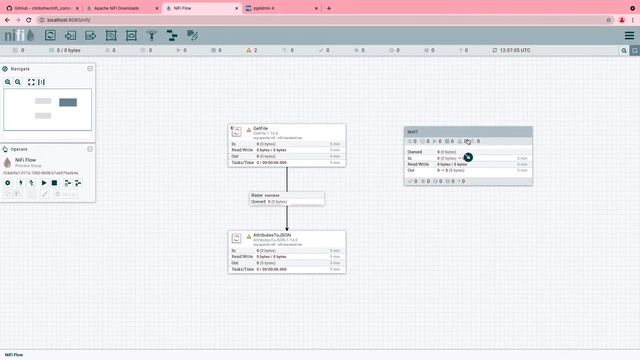Image resolution: width=640 pixels, height=360 pixels.
Task: Click the invalid components count warning in status bar
Action: (x=251, y=50)
